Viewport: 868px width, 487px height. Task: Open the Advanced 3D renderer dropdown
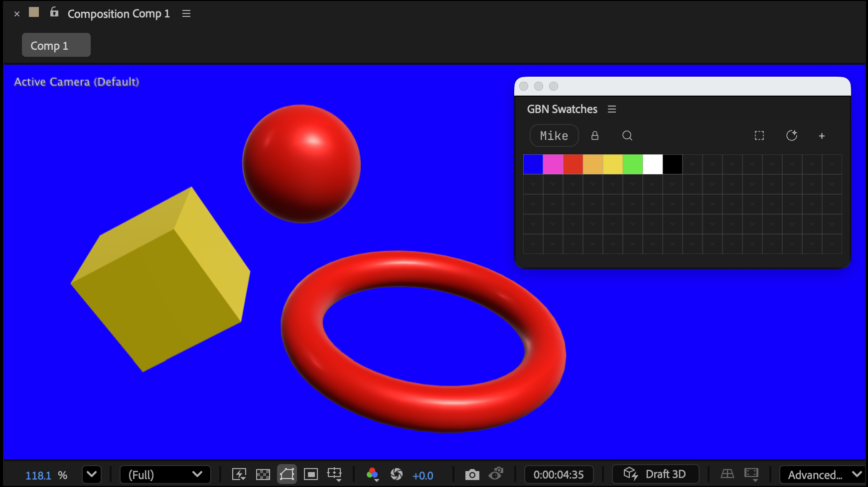coord(822,475)
